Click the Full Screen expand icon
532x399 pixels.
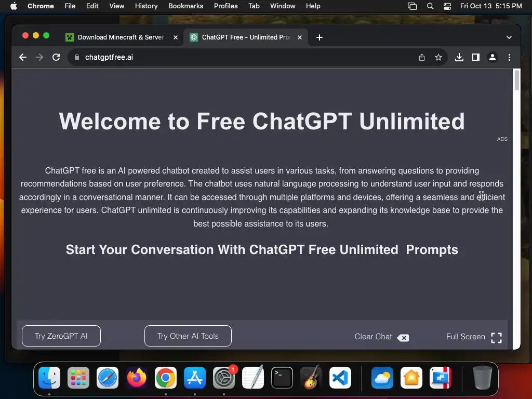496,338
